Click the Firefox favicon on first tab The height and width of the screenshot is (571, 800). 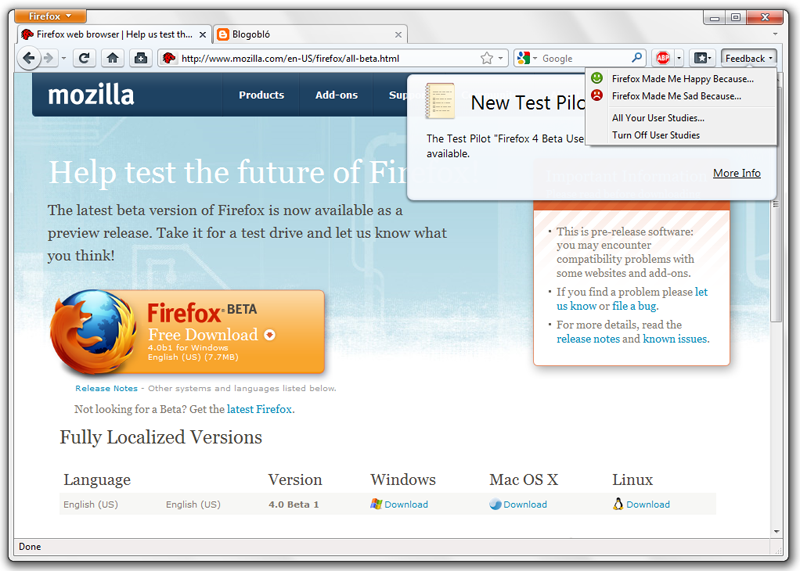tap(28, 35)
